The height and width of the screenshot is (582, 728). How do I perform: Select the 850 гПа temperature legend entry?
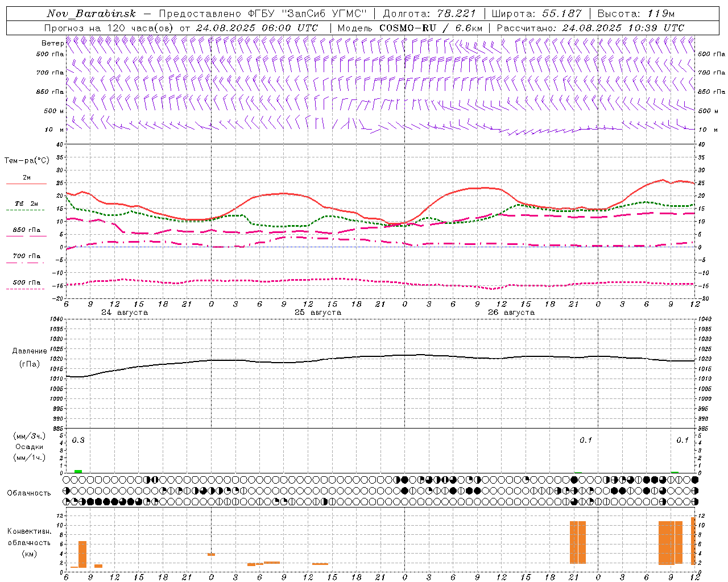(x=26, y=230)
